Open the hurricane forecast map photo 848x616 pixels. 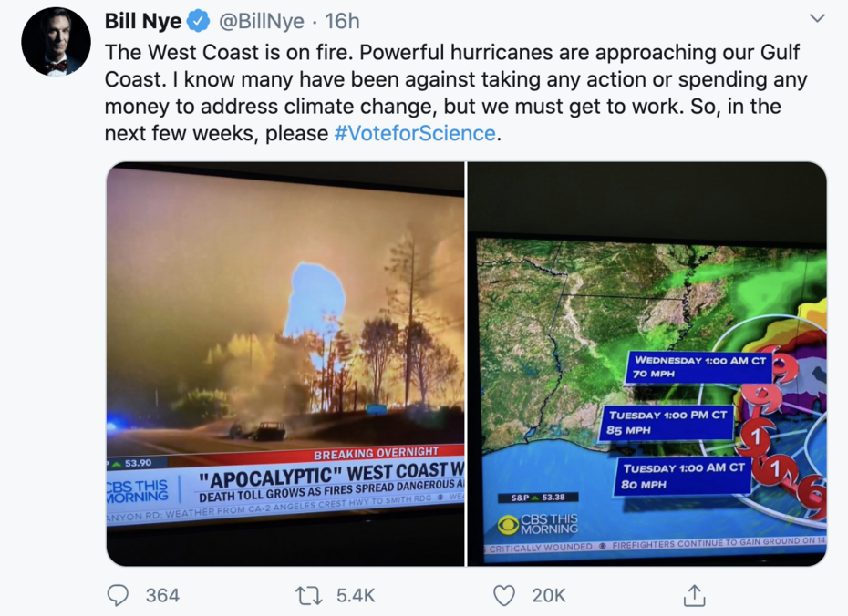647,364
